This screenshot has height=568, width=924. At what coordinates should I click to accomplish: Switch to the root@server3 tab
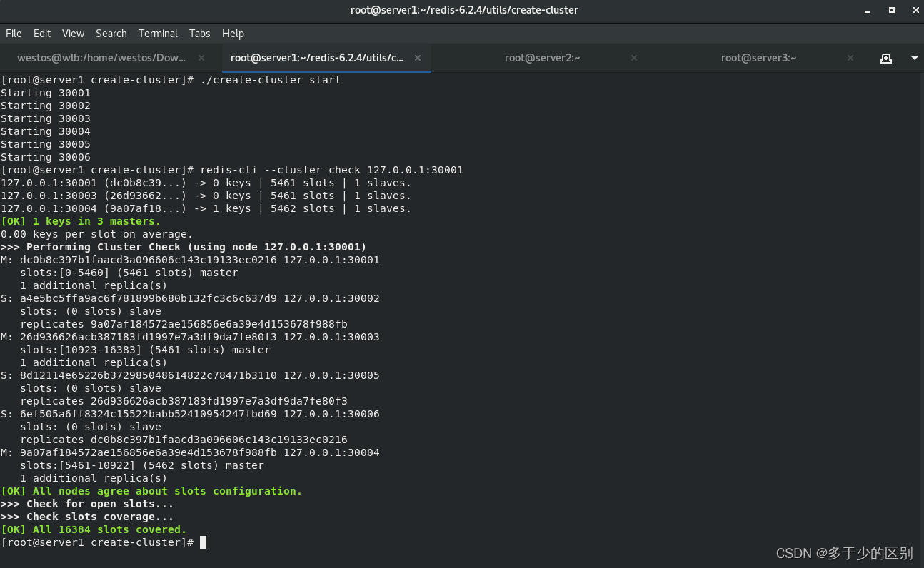758,58
